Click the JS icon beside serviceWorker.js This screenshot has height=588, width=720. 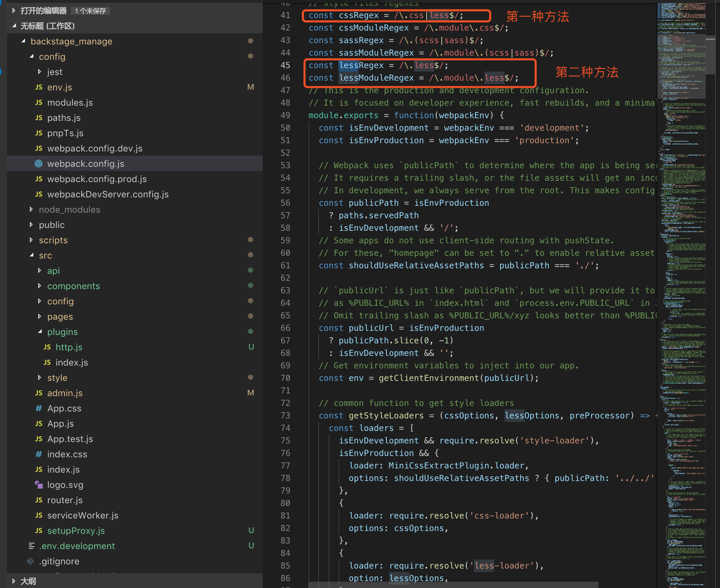click(x=39, y=515)
